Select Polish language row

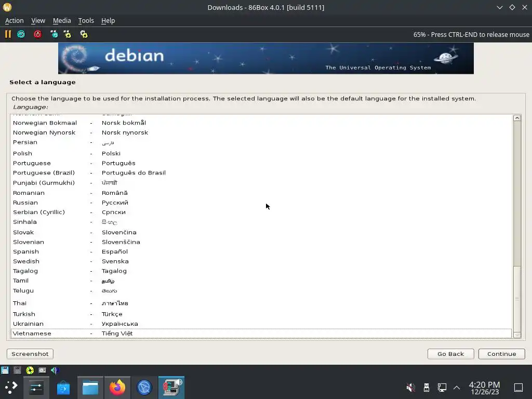[261, 153]
